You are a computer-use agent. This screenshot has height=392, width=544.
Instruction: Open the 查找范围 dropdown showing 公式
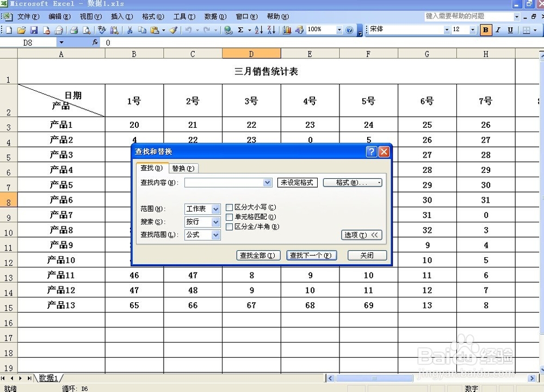coord(215,235)
